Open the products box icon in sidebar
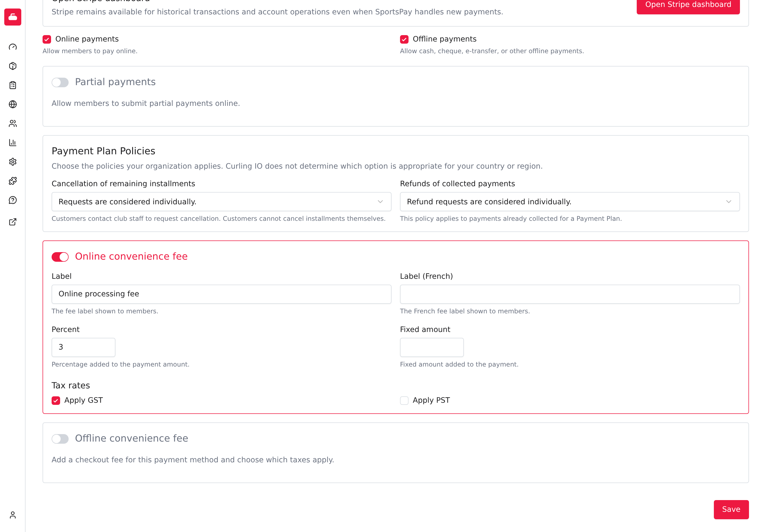This screenshot has height=532, width=766. coord(13,66)
